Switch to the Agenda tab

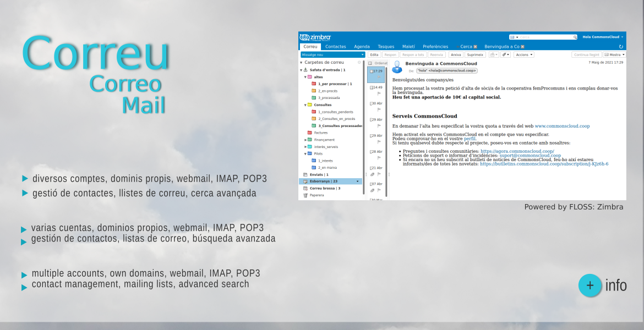(x=362, y=47)
